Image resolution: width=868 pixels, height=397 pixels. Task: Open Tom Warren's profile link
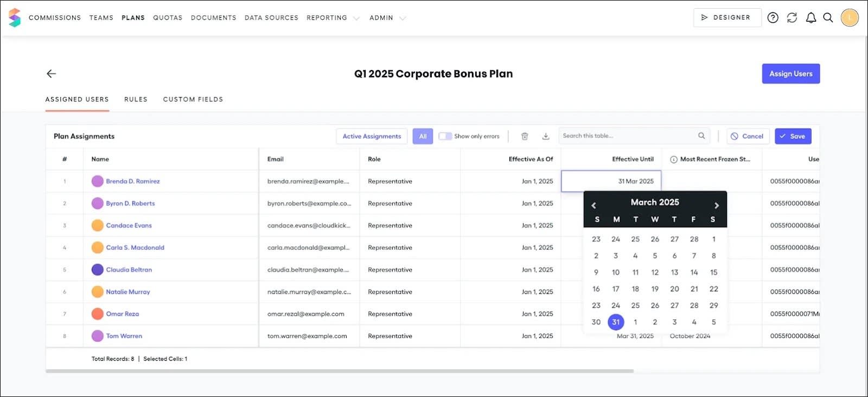coord(124,336)
